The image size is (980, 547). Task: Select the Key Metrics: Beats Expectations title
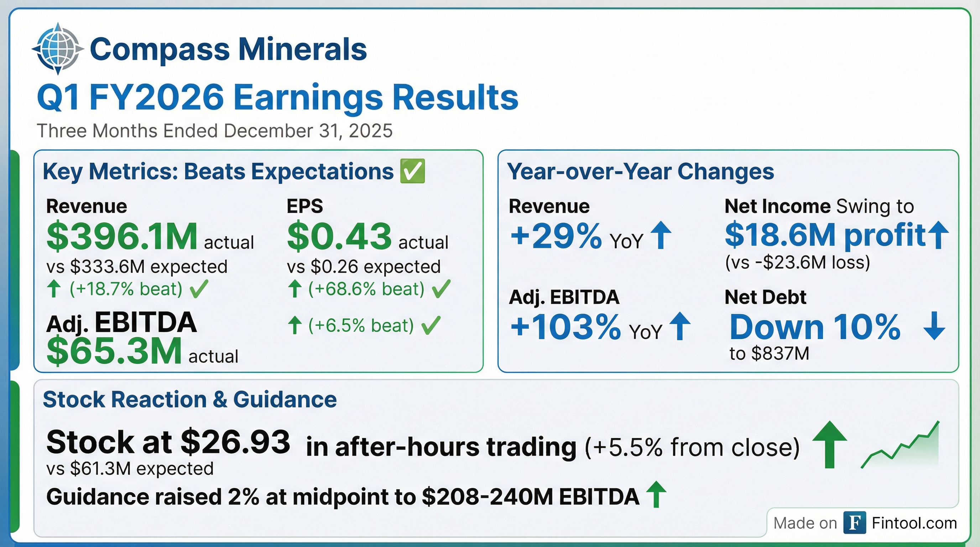click(x=218, y=172)
